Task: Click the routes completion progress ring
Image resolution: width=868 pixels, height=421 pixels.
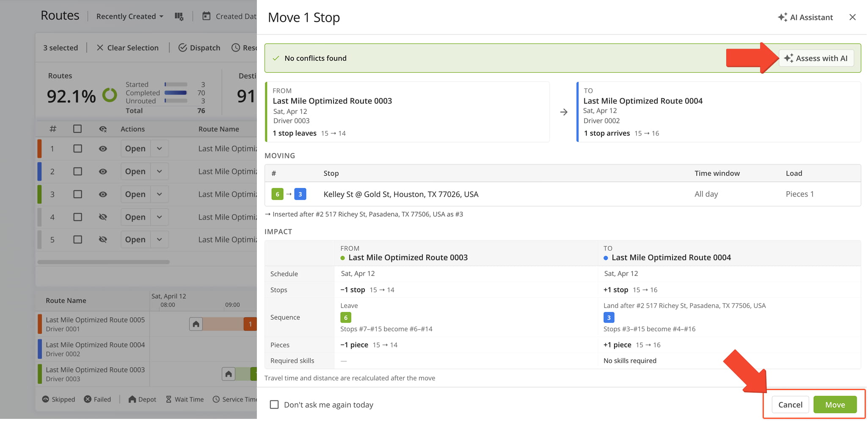Action: pyautogui.click(x=110, y=95)
